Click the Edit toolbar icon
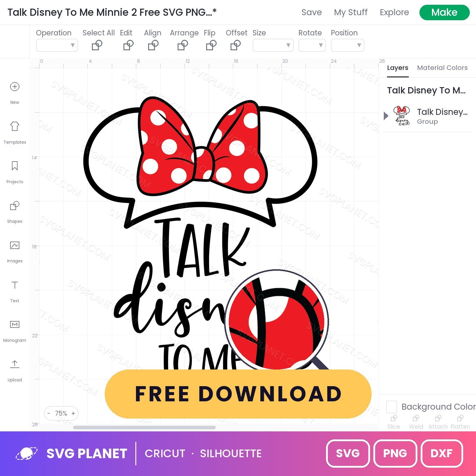 pos(128,45)
